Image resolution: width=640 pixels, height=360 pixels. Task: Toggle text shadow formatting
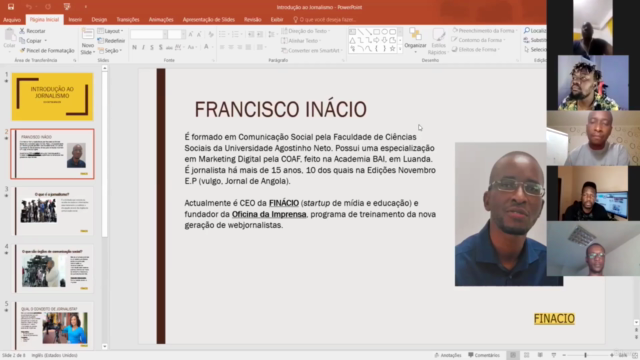pos(160,47)
